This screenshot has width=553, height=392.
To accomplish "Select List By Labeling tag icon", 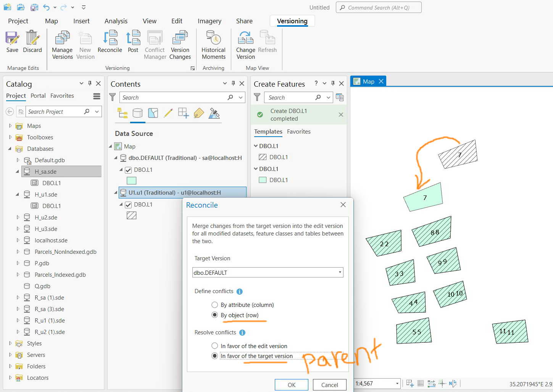I will [199, 113].
